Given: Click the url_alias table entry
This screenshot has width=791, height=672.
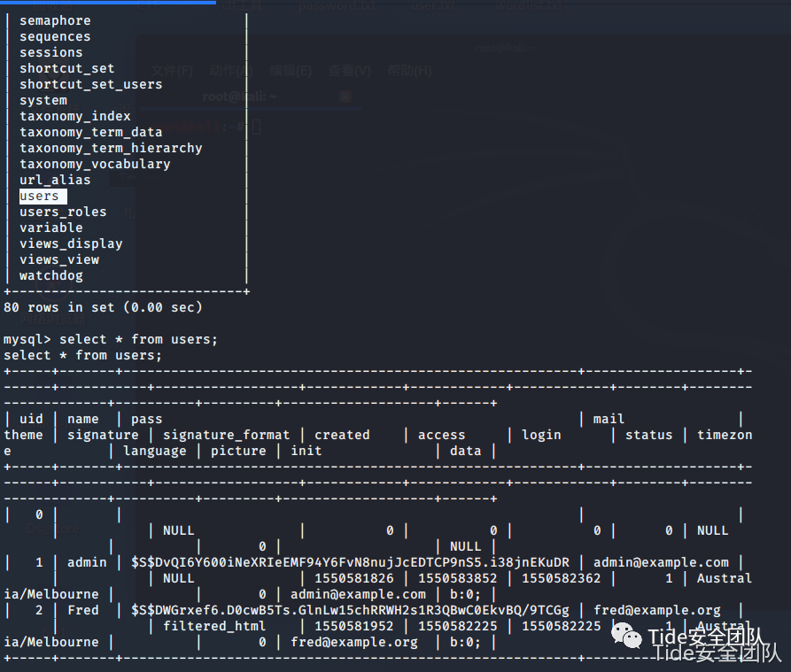Looking at the screenshot, I should [55, 180].
